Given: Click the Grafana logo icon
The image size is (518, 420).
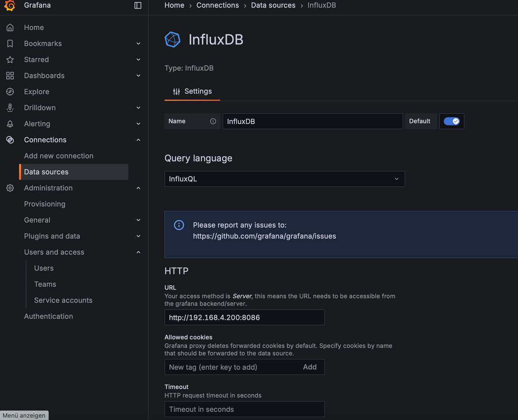Looking at the screenshot, I should [x=9, y=6].
